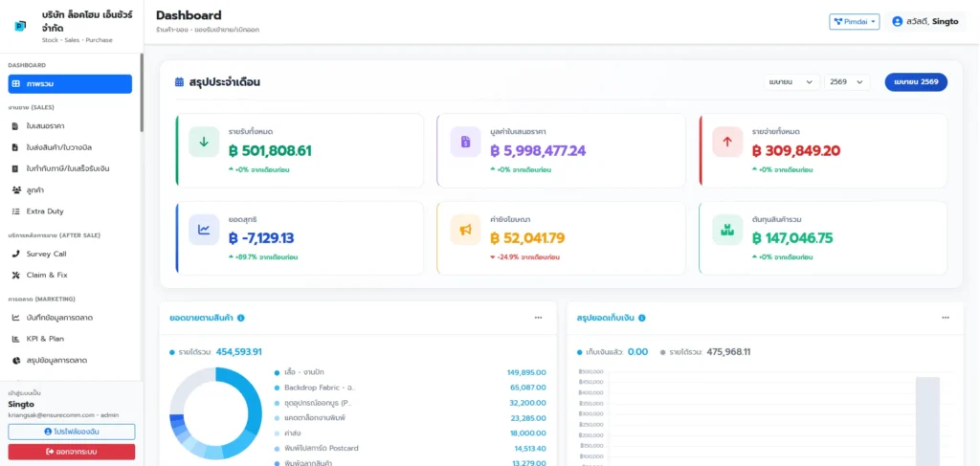This screenshot has height=466, width=980.
Task: Open the year dropdown showing 2569
Action: (x=847, y=82)
